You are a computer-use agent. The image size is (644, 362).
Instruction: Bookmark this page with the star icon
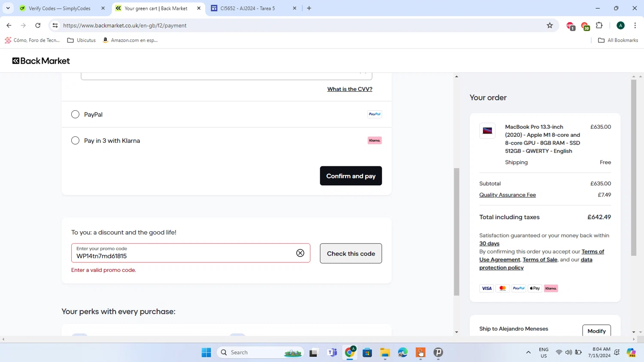(x=550, y=25)
